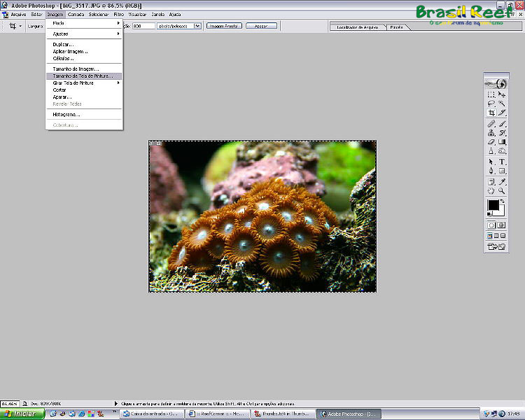Choose Tamanho da Imagem from the menu
This screenshot has height=420, width=525.
click(x=76, y=69)
